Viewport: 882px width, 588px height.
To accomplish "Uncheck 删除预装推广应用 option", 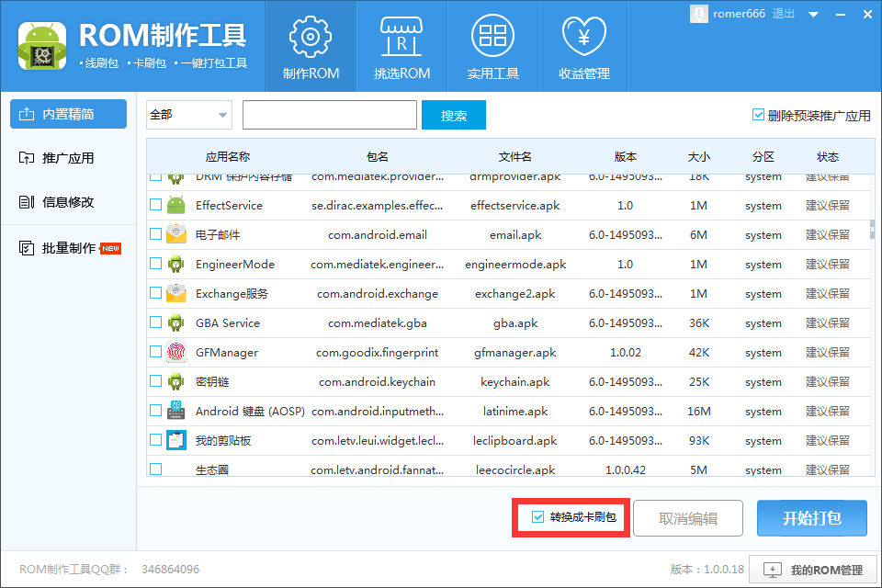I will pyautogui.click(x=759, y=116).
